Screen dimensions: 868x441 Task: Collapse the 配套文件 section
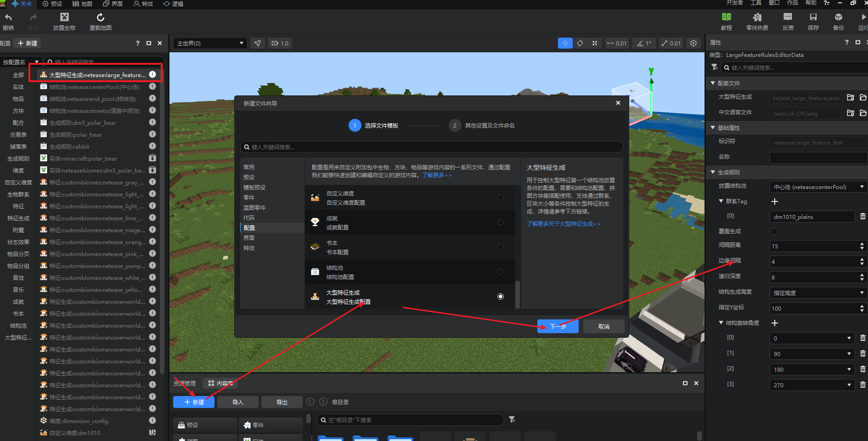[x=713, y=83]
